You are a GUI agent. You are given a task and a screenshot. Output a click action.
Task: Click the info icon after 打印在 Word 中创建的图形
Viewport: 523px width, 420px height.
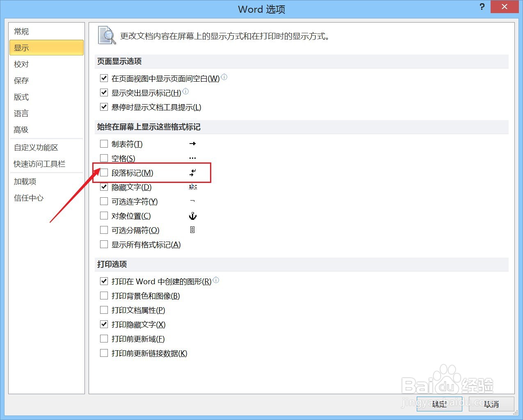(x=216, y=280)
